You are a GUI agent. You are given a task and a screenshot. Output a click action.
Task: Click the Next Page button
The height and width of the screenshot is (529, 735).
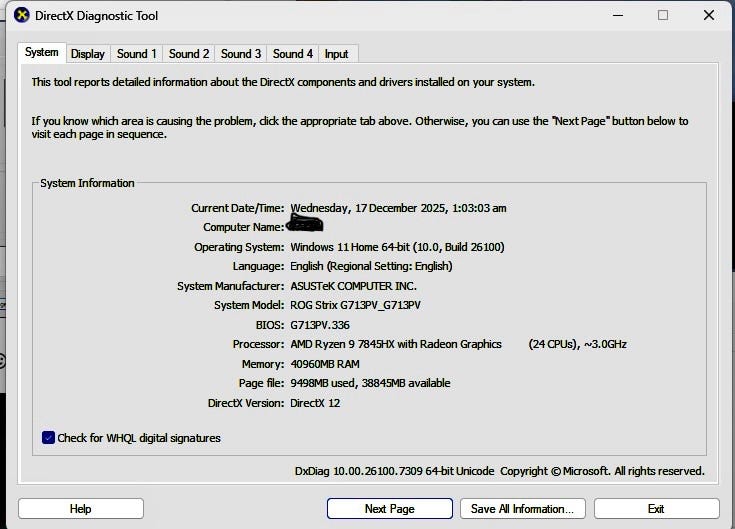click(390, 508)
